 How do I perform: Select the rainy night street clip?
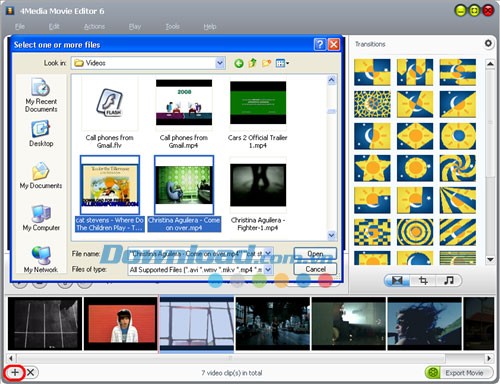(273, 324)
